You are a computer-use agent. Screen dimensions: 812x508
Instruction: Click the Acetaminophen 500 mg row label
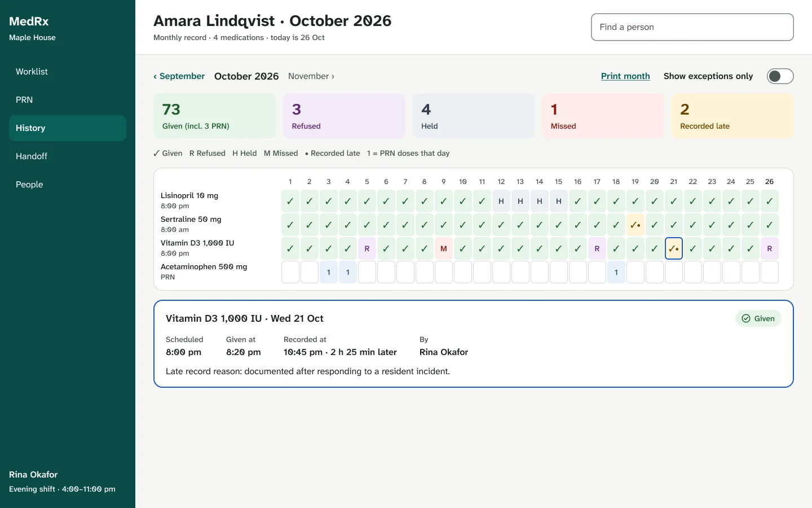[204, 266]
